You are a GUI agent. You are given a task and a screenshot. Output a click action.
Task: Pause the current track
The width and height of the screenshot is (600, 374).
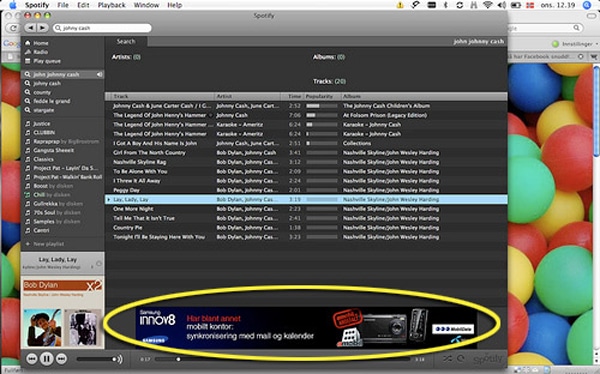47,359
